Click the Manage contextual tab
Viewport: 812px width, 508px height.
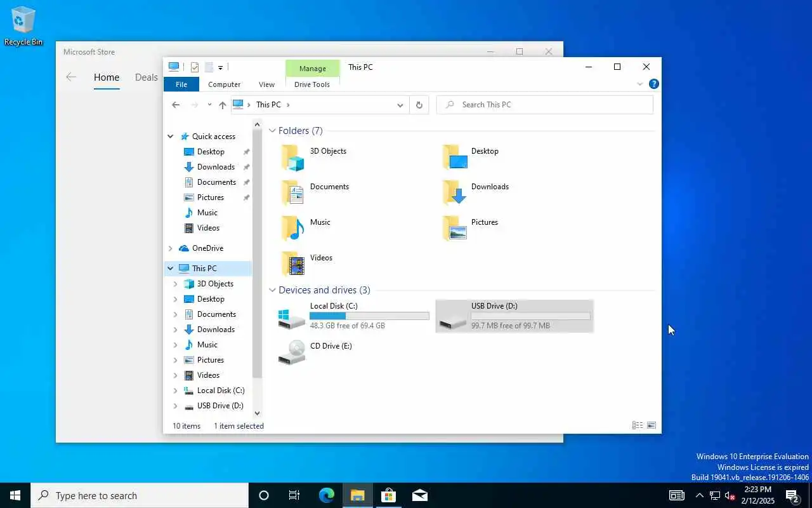tap(313, 69)
